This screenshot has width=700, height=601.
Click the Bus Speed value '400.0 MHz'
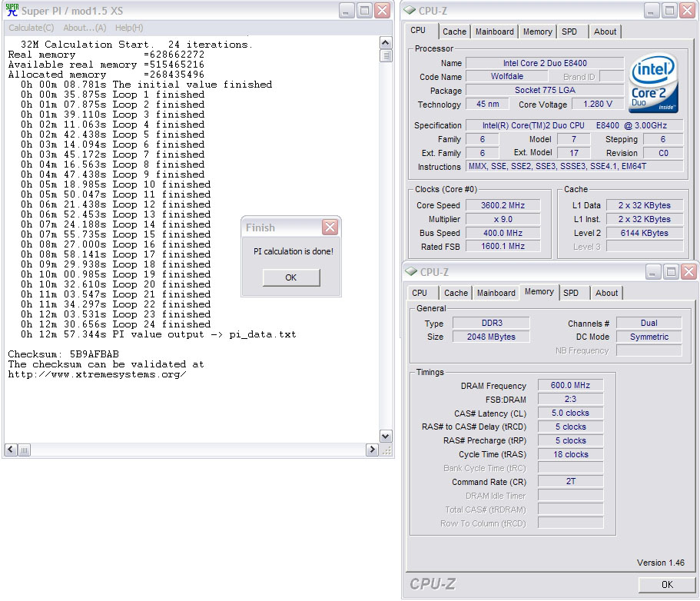click(x=503, y=233)
